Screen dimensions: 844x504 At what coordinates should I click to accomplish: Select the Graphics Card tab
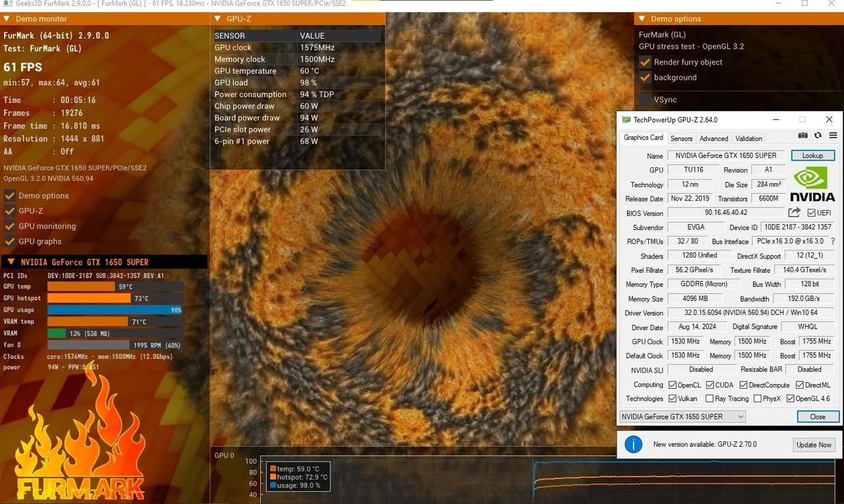(643, 138)
